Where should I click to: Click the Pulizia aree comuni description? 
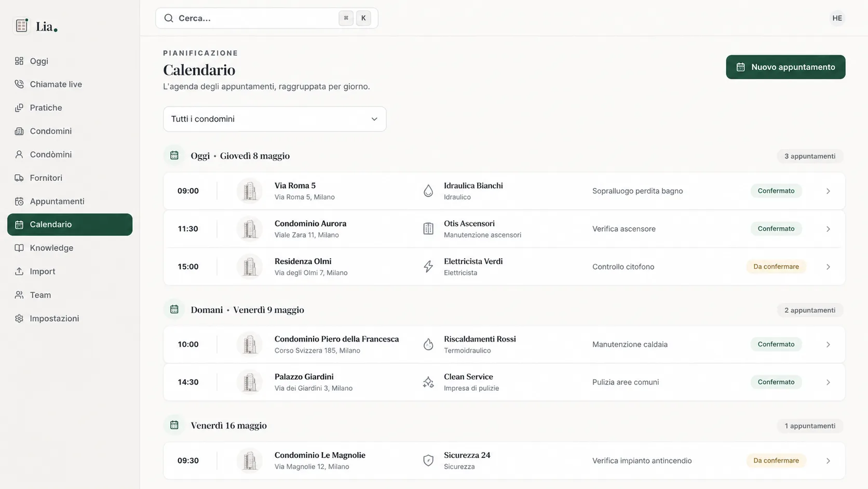coord(626,382)
